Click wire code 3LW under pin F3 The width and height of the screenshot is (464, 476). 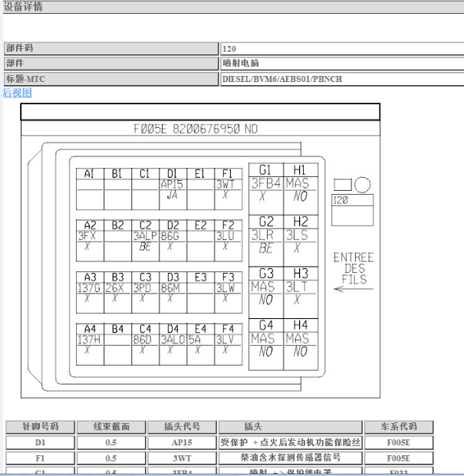225,287
